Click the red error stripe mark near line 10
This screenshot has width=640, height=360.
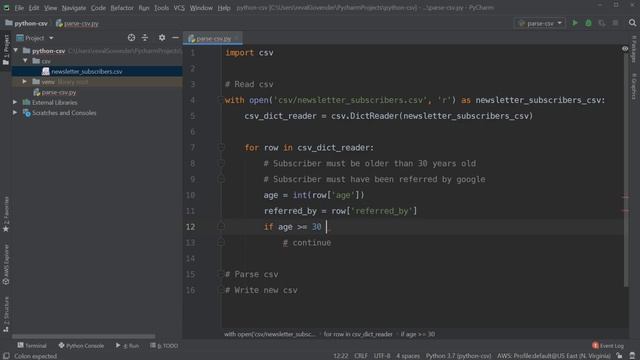625,197
